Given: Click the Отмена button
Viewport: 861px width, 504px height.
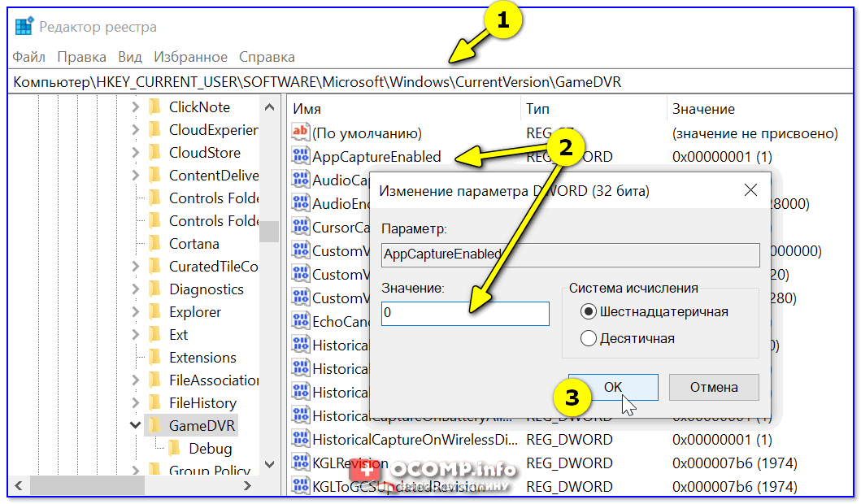Looking at the screenshot, I should pos(714,387).
